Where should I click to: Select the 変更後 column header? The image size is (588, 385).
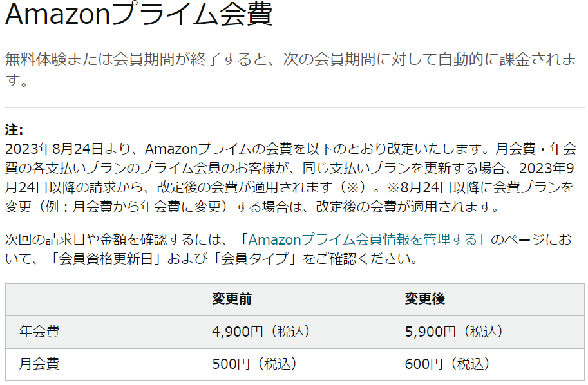[425, 299]
